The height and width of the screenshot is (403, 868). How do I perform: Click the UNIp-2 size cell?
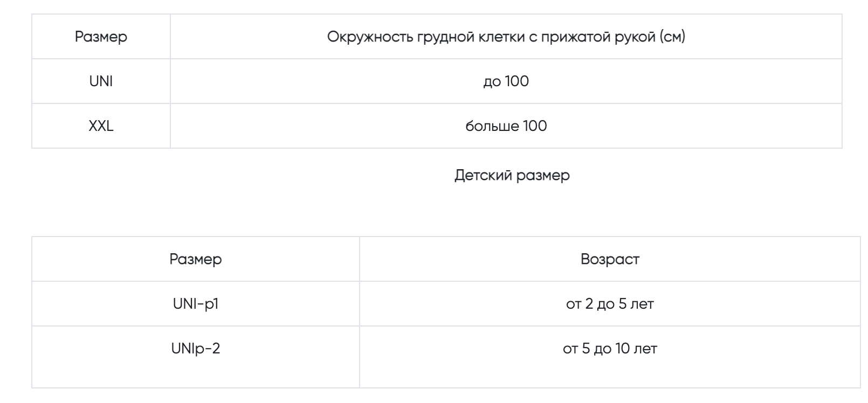[x=196, y=357]
